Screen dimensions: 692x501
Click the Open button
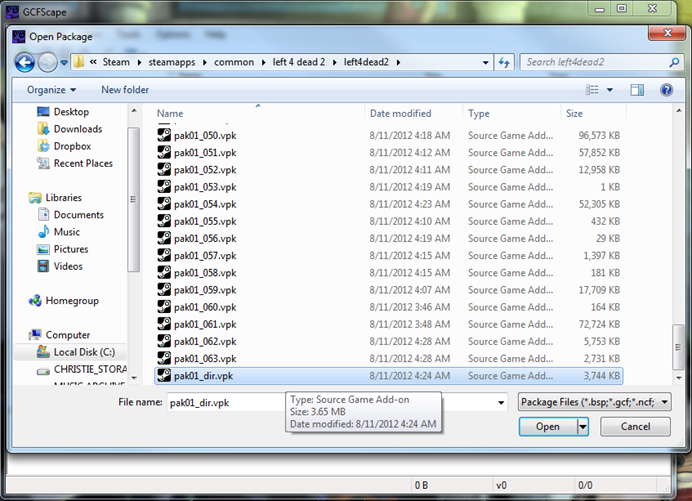[x=548, y=427]
